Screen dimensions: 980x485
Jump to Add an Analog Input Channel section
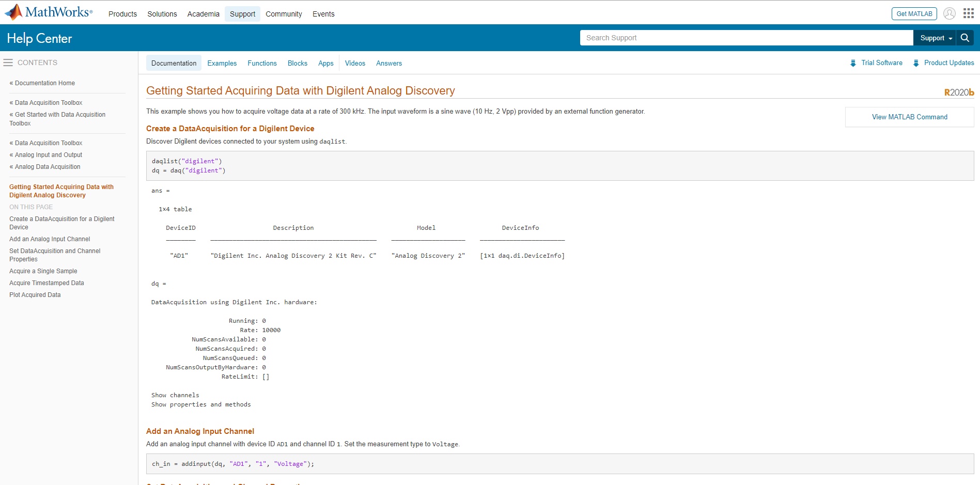coord(50,239)
